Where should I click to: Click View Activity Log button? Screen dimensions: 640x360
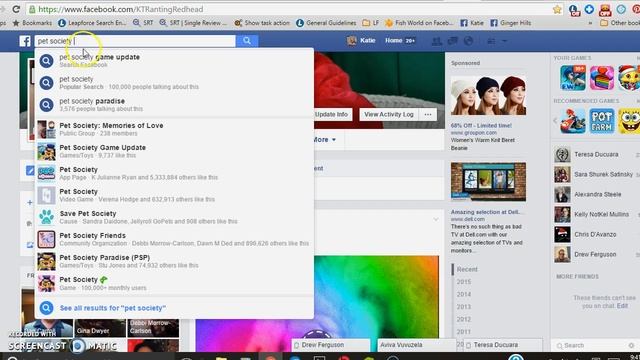click(x=389, y=114)
